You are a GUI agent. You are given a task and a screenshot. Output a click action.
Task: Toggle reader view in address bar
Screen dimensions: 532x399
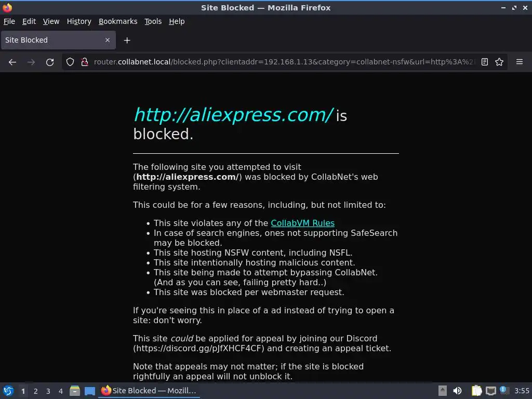tap(485, 62)
